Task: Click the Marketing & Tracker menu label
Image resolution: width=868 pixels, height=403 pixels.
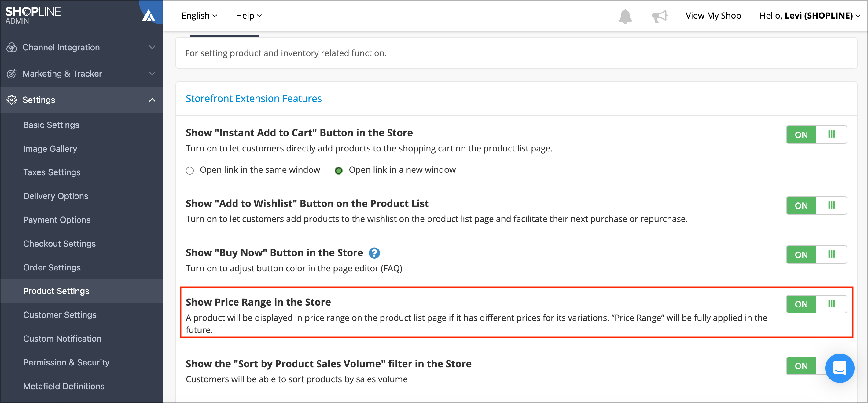Action: click(x=62, y=74)
